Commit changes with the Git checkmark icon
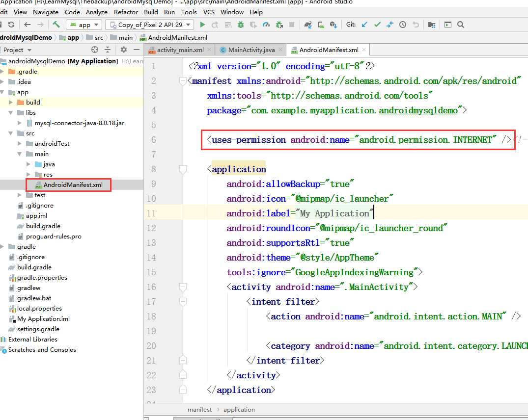 coord(377,25)
